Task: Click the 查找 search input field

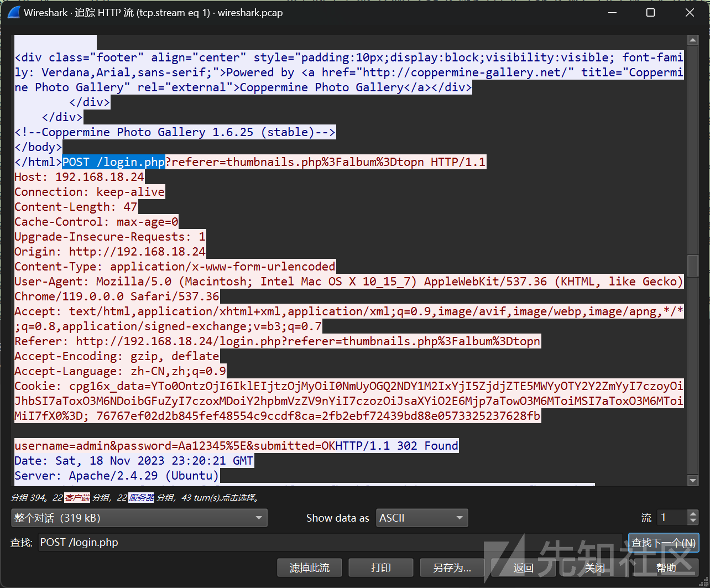Action: (x=330, y=543)
